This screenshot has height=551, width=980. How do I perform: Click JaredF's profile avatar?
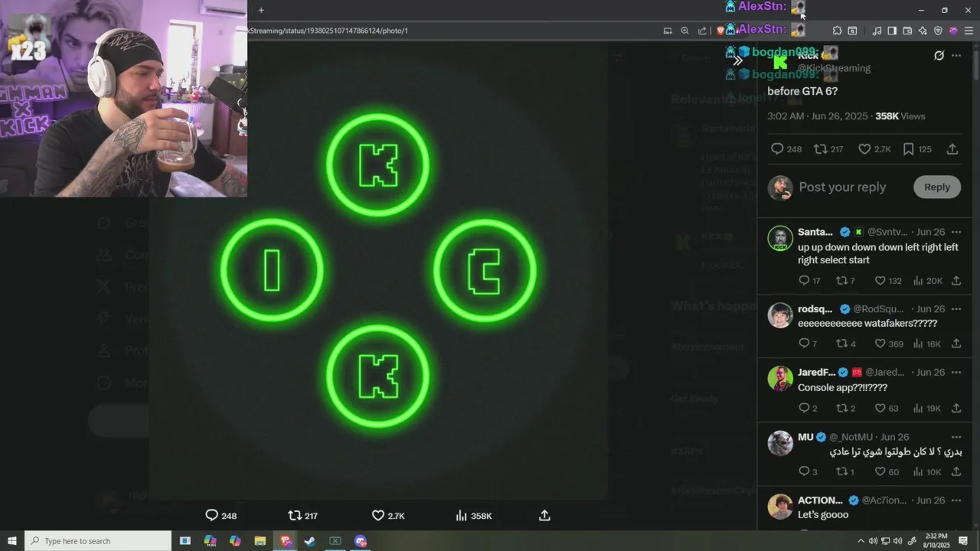(780, 378)
